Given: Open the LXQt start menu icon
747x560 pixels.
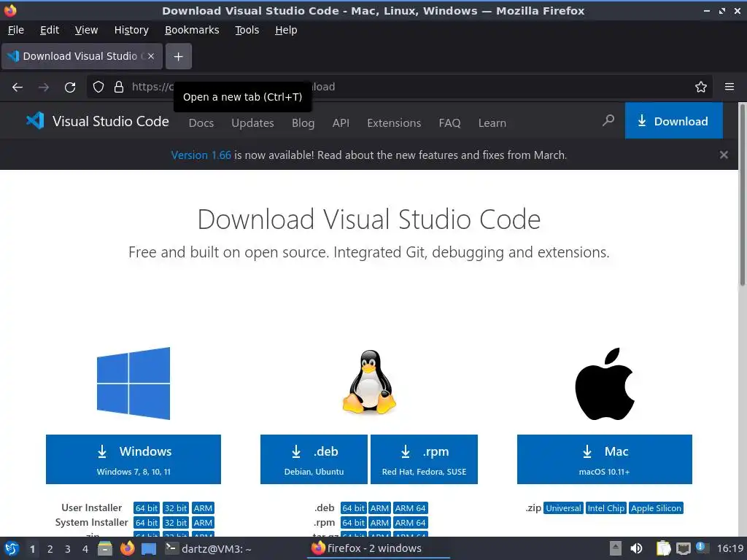Looking at the screenshot, I should (12, 548).
